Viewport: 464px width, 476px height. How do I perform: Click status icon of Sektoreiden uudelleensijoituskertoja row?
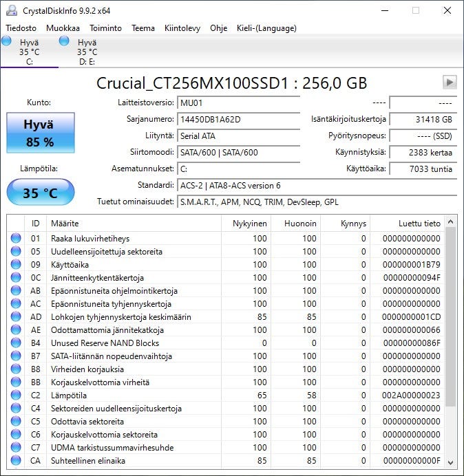(x=16, y=408)
